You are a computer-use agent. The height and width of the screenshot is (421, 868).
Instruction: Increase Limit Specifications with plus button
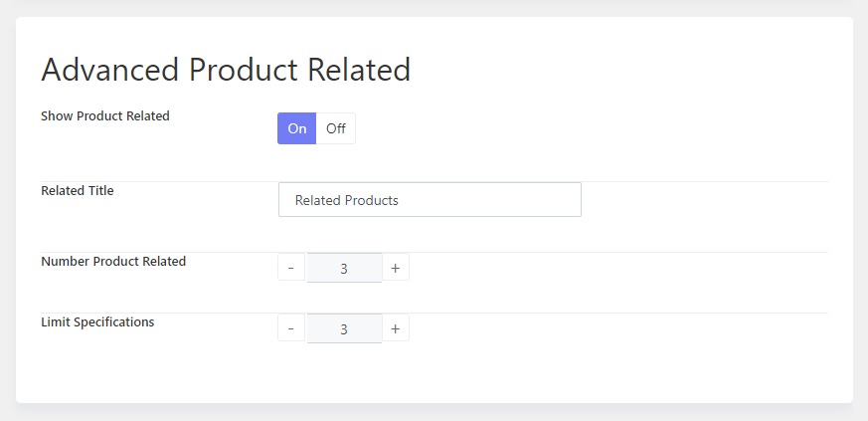point(396,329)
